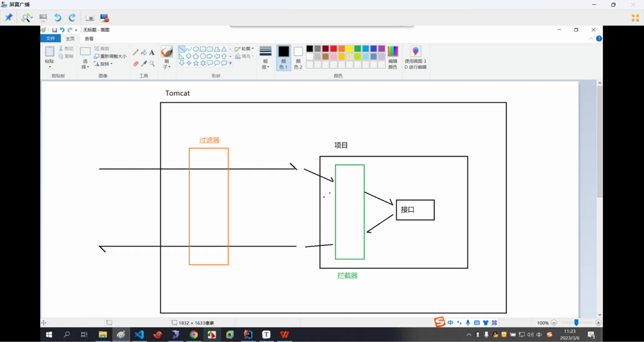The height and width of the screenshot is (342, 644).
Task: Click the Magnifier tool in Paint
Action: [152, 64]
